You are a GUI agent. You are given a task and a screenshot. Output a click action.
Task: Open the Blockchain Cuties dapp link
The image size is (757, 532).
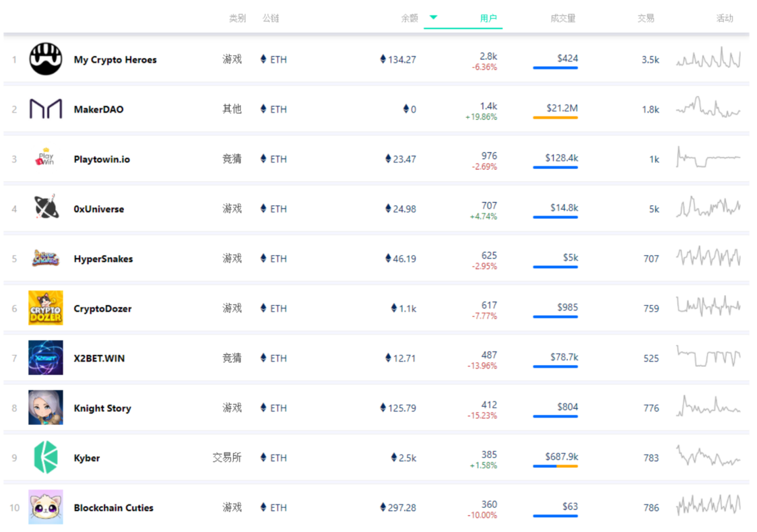[113, 508]
